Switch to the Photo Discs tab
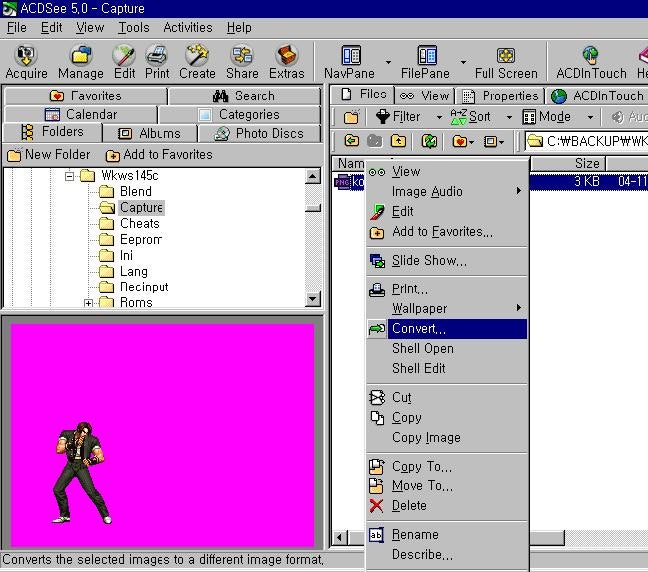The image size is (648, 572). coord(259,133)
